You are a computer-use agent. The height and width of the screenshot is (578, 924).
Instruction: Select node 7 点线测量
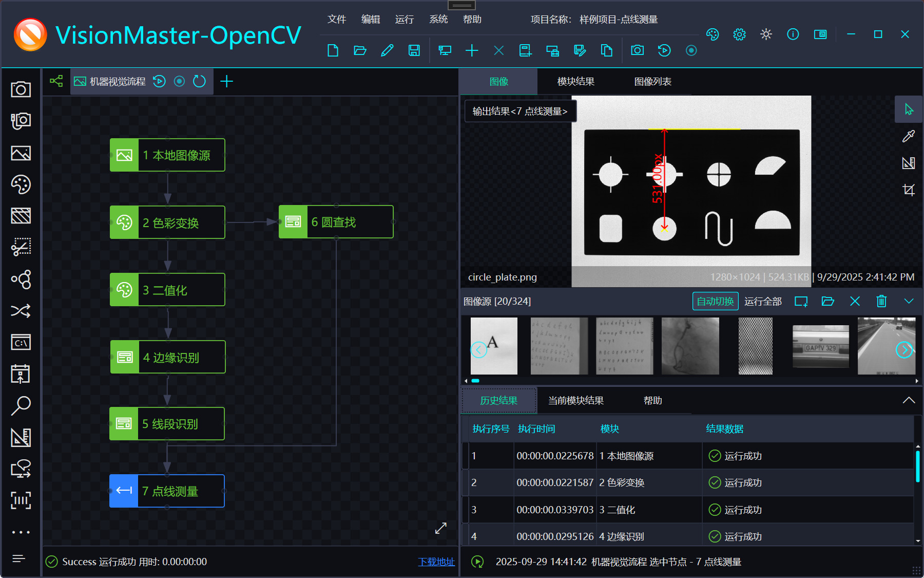[167, 491]
